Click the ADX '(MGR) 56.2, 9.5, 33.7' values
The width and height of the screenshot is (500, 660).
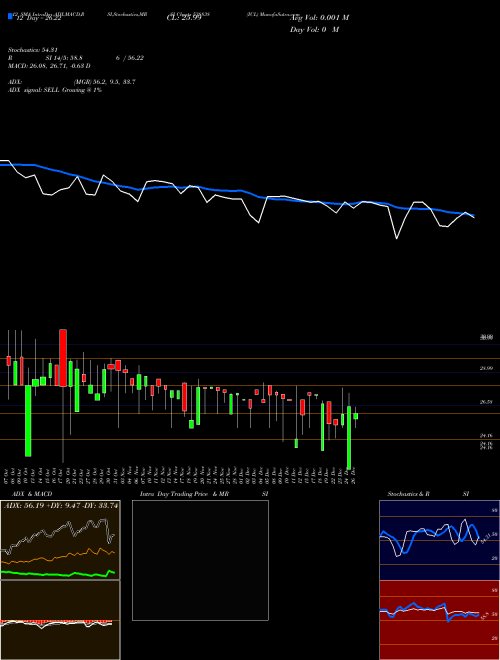(x=104, y=82)
